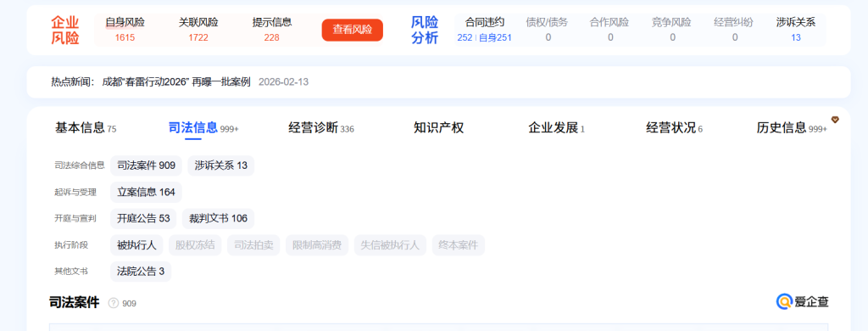This screenshot has width=868, height=331.
Task: Jump to 司法案件 909 section
Action: point(146,165)
